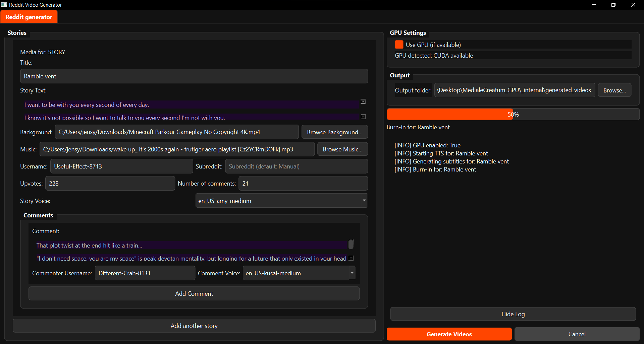Click log line GPU enabled: True
The height and width of the screenshot is (344, 644).
pyautogui.click(x=427, y=145)
